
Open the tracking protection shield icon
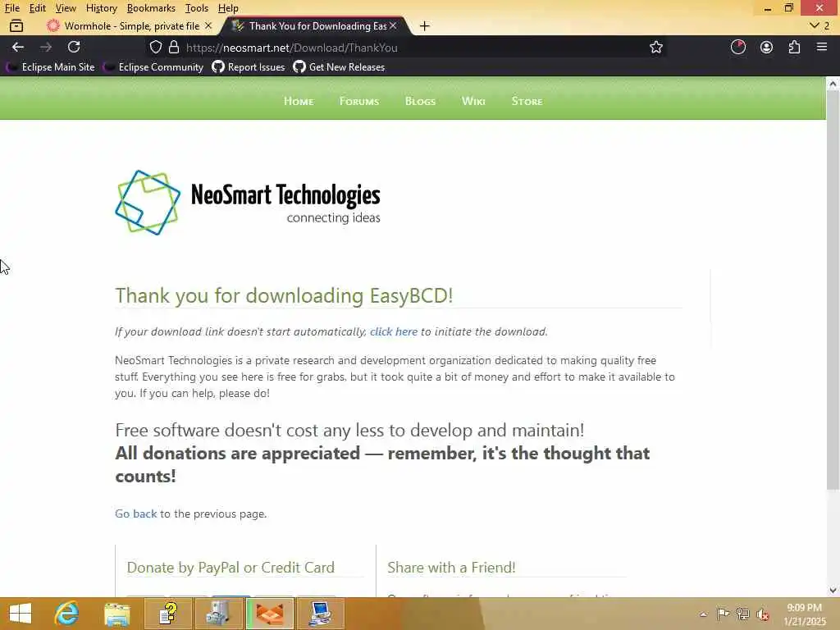coord(155,47)
